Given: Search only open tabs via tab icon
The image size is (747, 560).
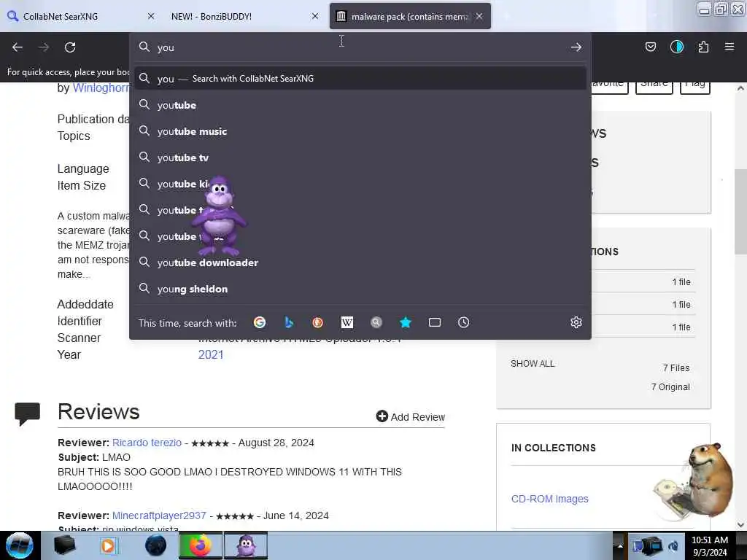Looking at the screenshot, I should pos(435,322).
